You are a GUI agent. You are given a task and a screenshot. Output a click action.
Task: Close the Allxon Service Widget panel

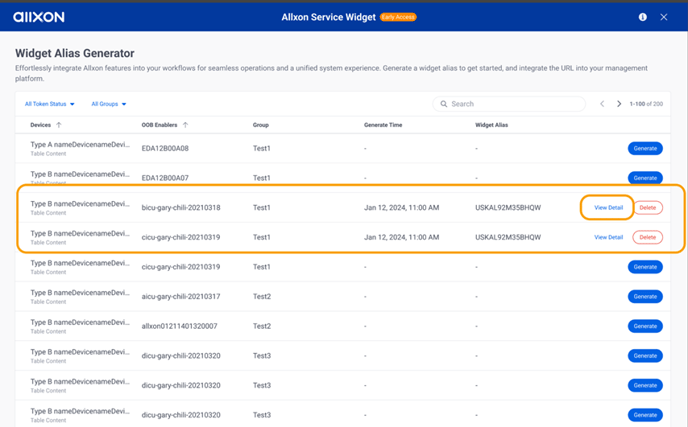pos(664,17)
